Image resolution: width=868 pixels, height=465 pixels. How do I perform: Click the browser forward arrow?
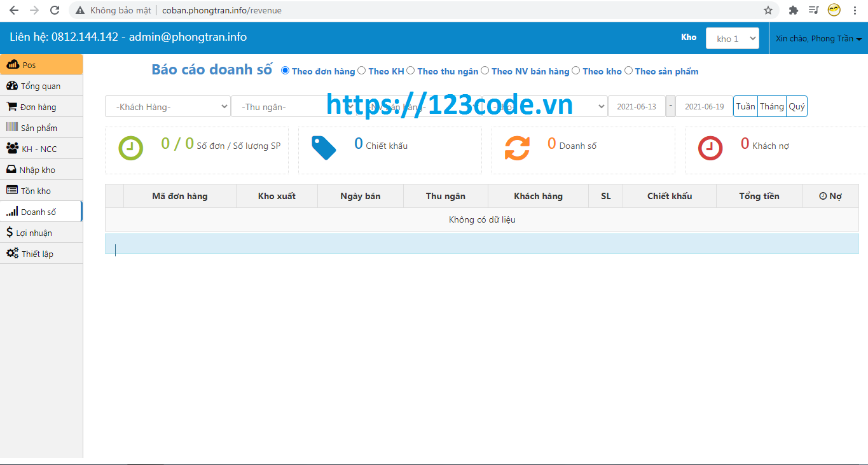tap(34, 10)
